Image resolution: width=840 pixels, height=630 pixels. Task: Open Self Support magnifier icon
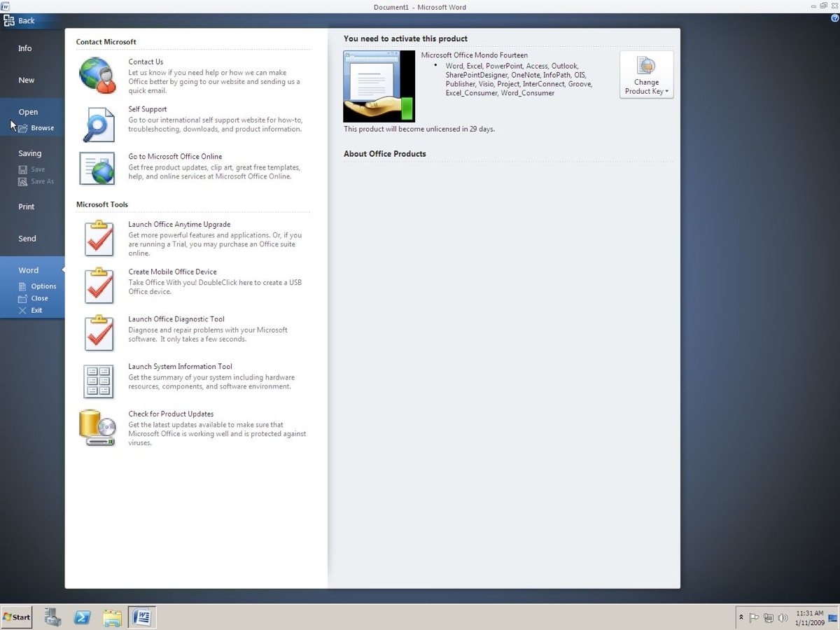pos(97,124)
